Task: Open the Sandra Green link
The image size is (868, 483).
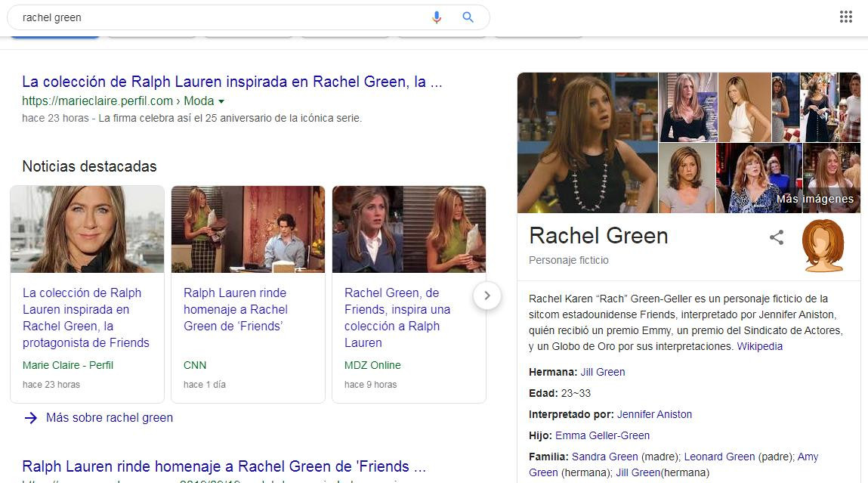Action: click(x=604, y=457)
